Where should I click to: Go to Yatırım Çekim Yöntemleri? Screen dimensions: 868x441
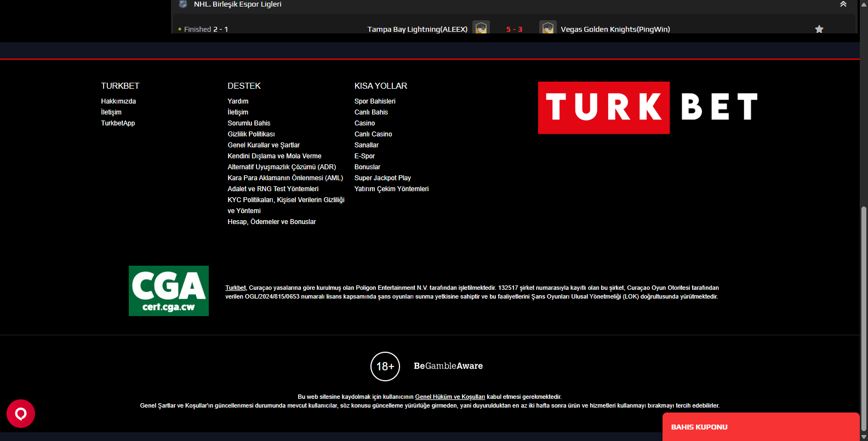pos(391,189)
